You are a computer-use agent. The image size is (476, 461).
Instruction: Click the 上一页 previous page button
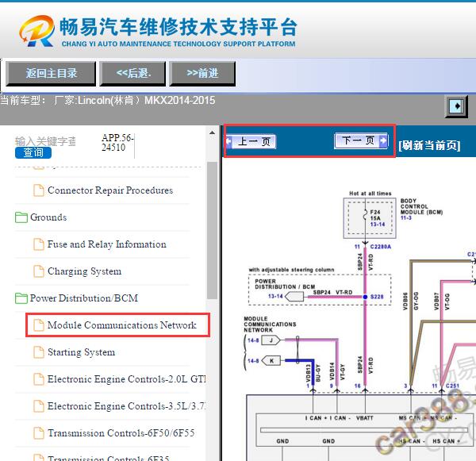(251, 141)
